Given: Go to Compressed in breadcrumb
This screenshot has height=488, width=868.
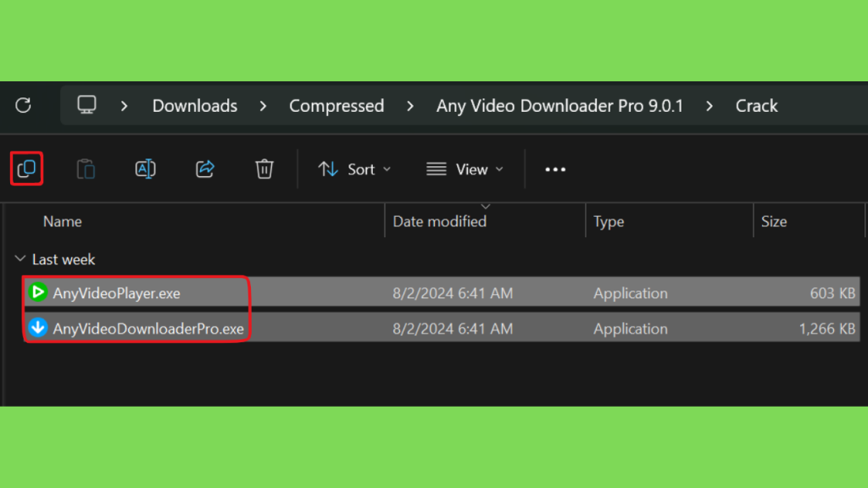Looking at the screenshot, I should click(337, 106).
